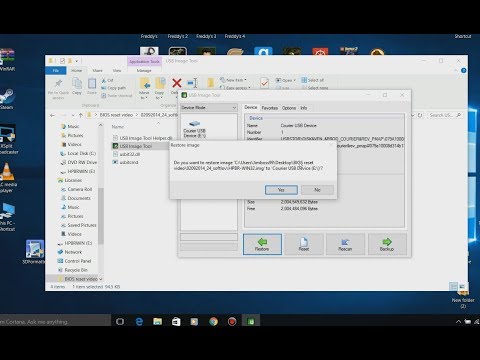Click the Explorer refresh button
The height and width of the screenshot is (360, 480).
420,115
